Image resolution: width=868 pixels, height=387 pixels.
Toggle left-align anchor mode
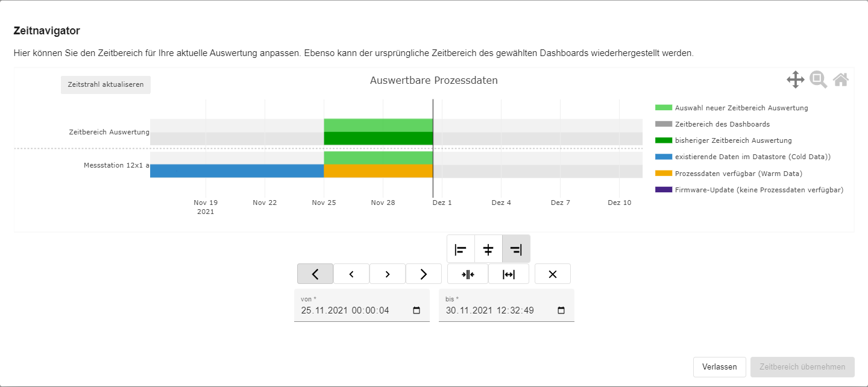[461, 249]
